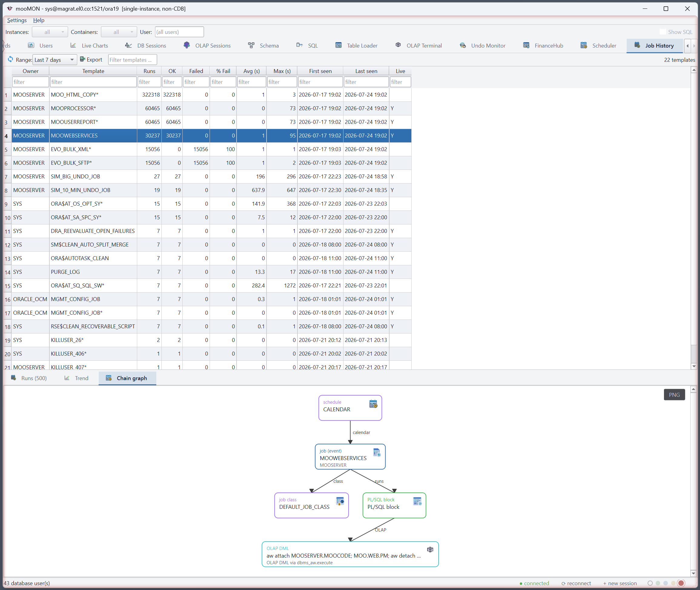700x590 pixels.
Task: Click the Schema tab icon
Action: 251,45
